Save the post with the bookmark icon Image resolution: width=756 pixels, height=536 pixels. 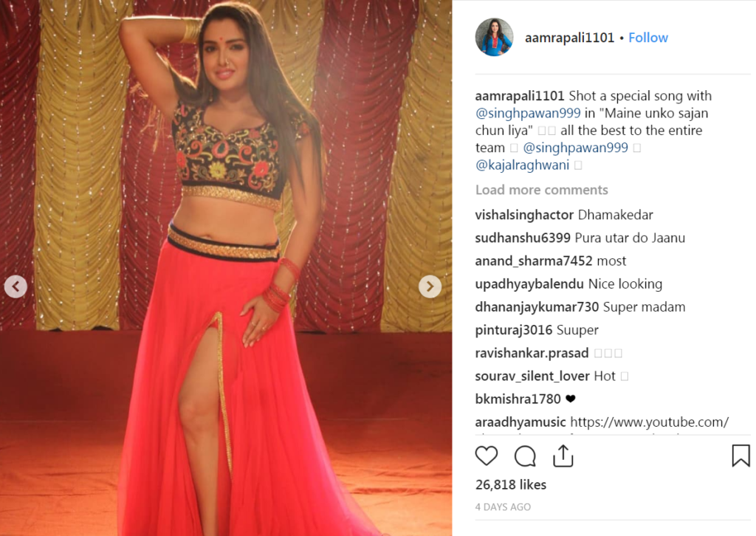coord(740,456)
